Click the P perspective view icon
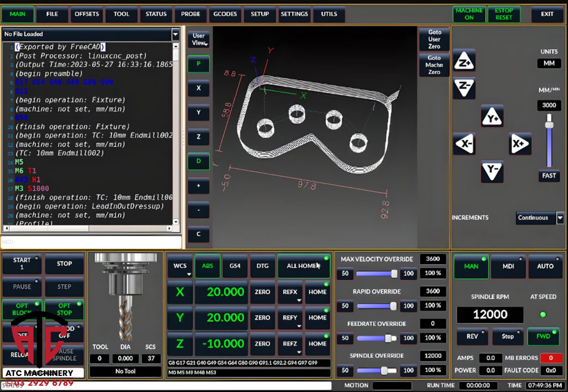The height and width of the screenshot is (392, 568). (x=199, y=64)
